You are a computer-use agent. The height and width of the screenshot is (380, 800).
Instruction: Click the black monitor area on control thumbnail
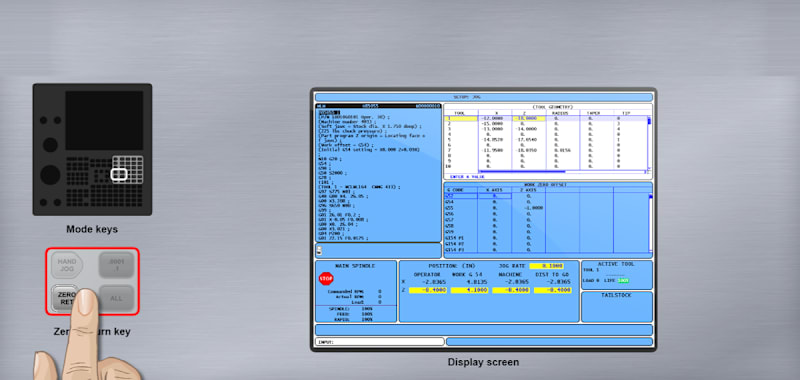(x=104, y=120)
